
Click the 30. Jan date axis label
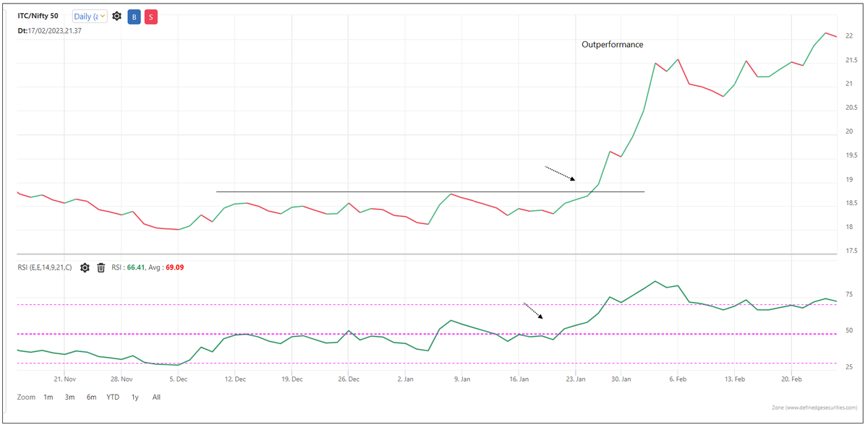(621, 379)
